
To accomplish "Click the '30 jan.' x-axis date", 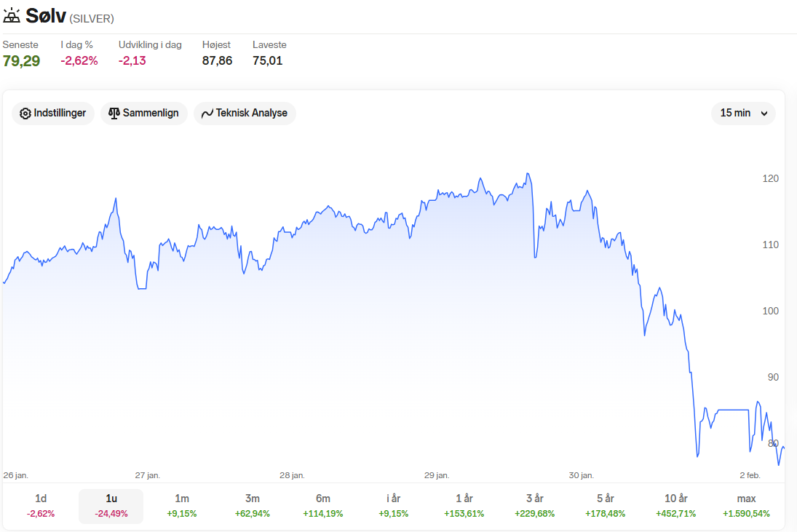I will click(581, 476).
